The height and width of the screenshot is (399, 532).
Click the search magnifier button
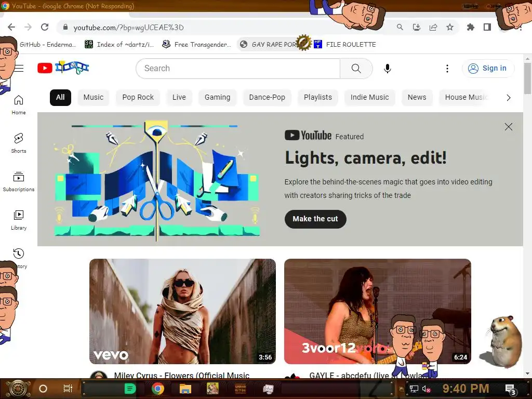356,68
